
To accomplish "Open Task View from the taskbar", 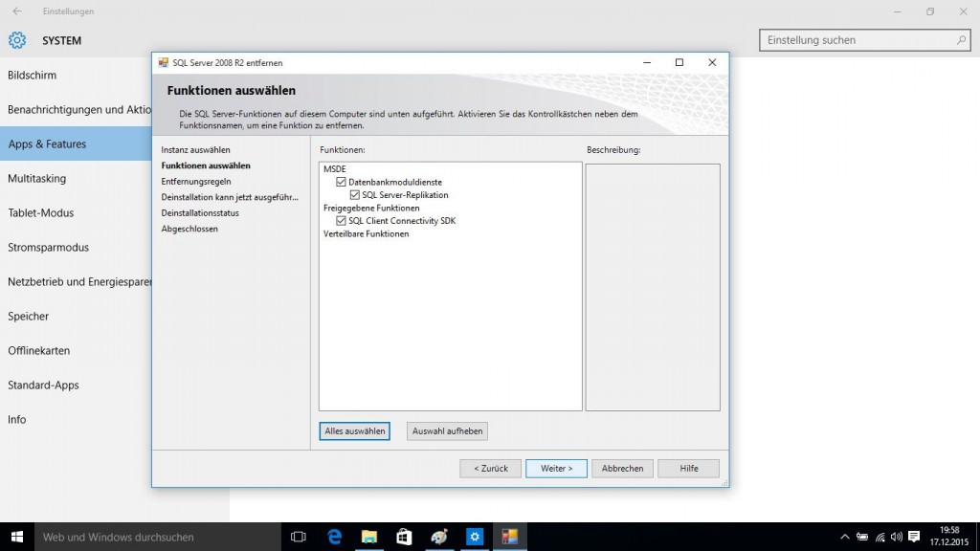I will [298, 537].
